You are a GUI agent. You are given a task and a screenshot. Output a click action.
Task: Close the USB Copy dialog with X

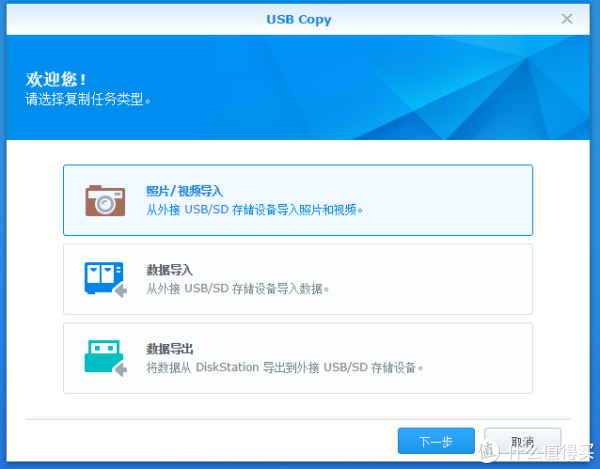(x=567, y=19)
